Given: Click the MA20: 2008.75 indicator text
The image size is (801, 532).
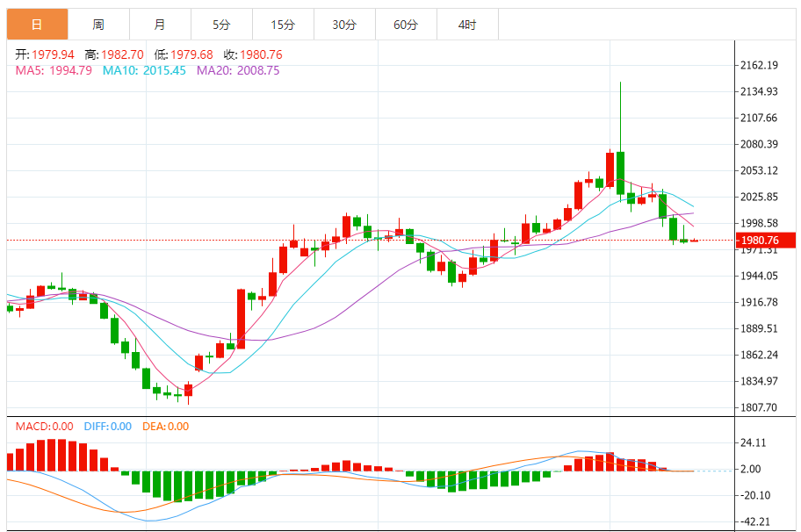Looking at the screenshot, I should pyautogui.click(x=238, y=70).
